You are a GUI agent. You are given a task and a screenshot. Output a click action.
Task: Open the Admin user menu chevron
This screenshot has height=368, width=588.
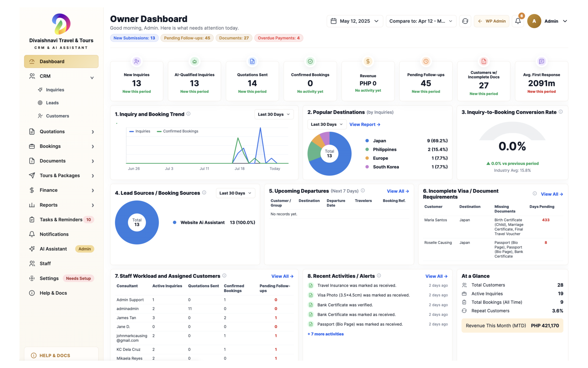tap(565, 21)
